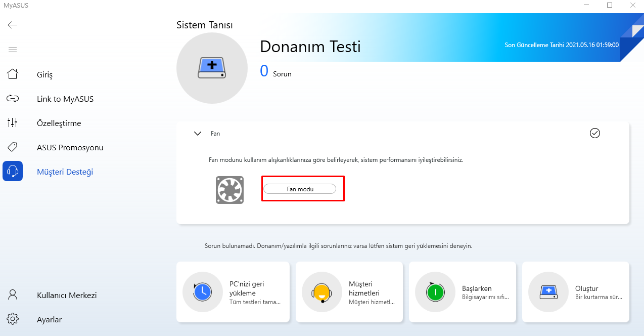
Task: Click the Sistem Tanısı title
Action: click(x=205, y=25)
